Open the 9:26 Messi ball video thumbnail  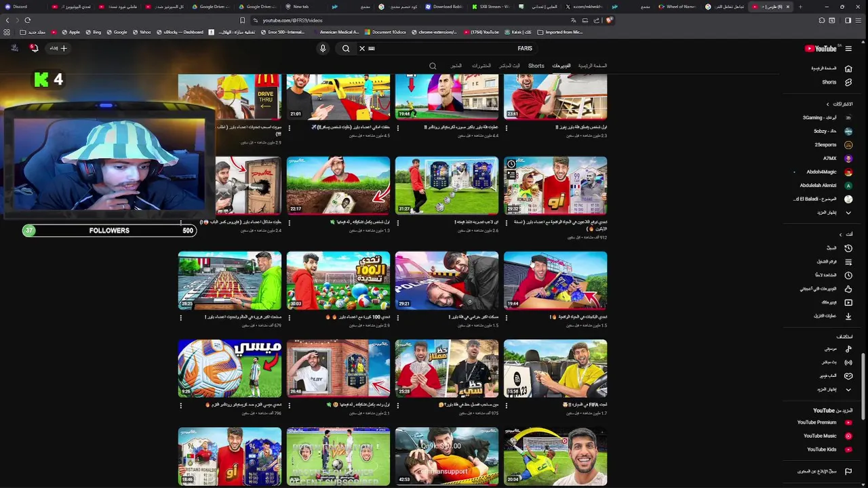[230, 369]
